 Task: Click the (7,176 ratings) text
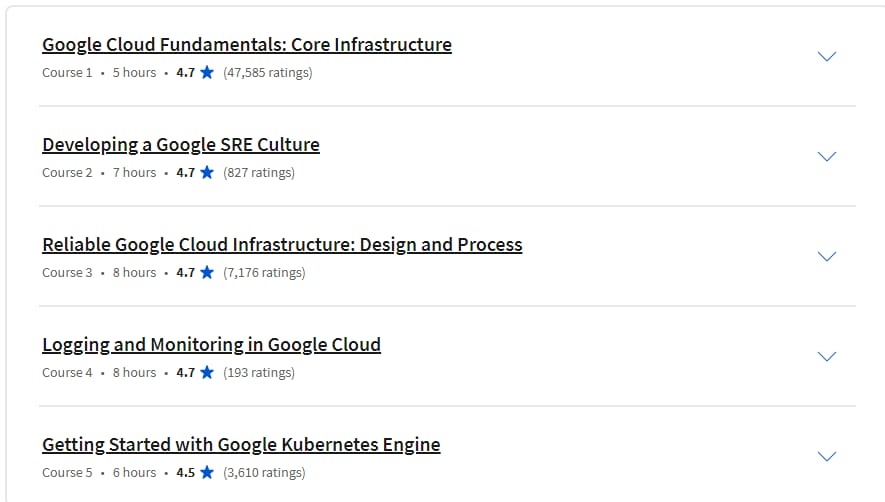[264, 273]
